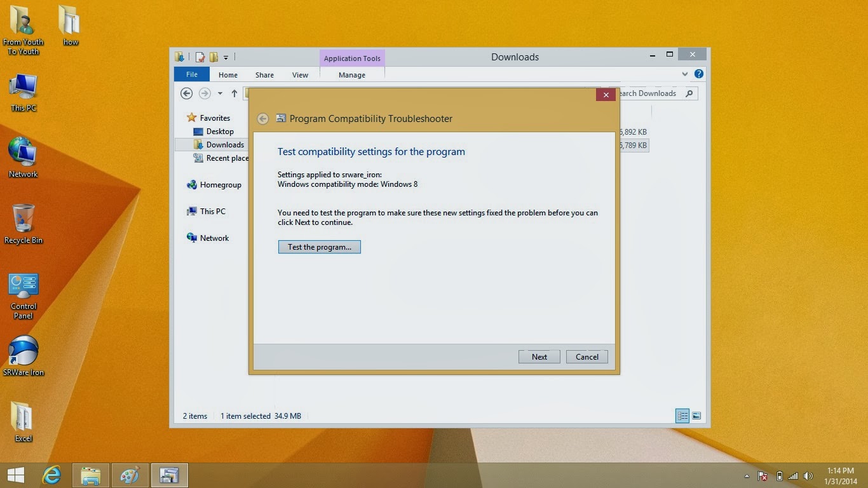Close the troubleshooter dialog with red X
The height and width of the screenshot is (488, 868).
tap(606, 95)
